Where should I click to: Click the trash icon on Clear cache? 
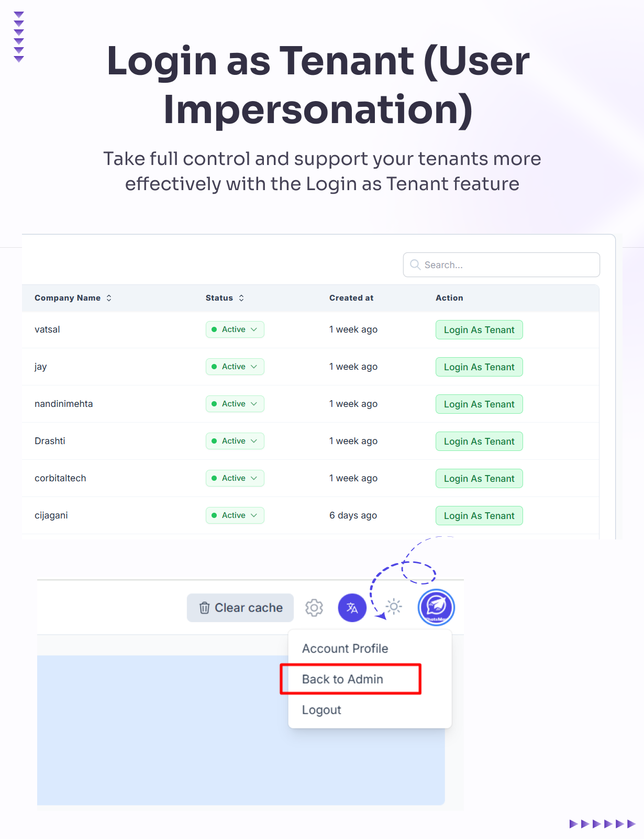pyautogui.click(x=204, y=608)
